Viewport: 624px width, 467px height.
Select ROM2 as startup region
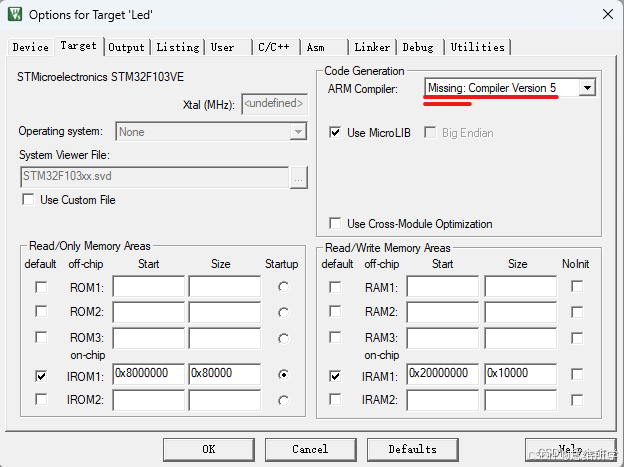point(283,313)
